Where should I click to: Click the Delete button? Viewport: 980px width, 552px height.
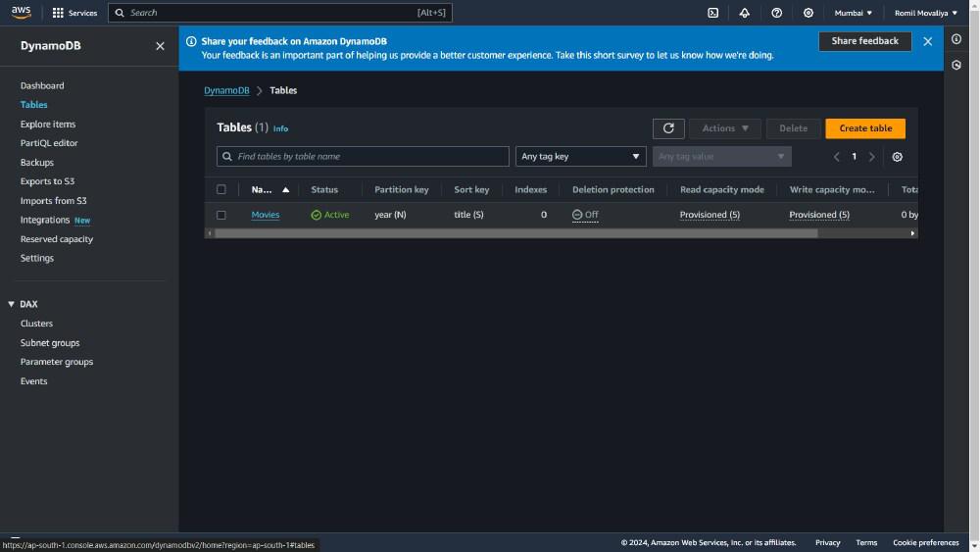[x=793, y=128]
